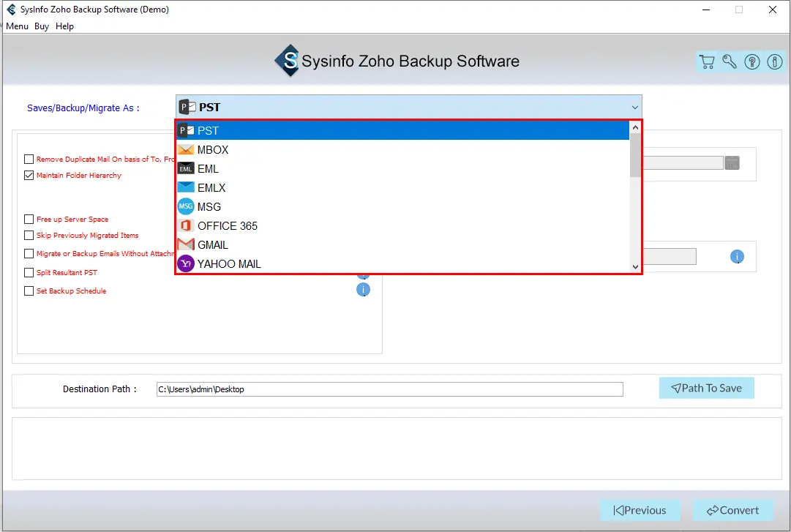Click the dropdown list scrollbar thumb

coord(635,155)
